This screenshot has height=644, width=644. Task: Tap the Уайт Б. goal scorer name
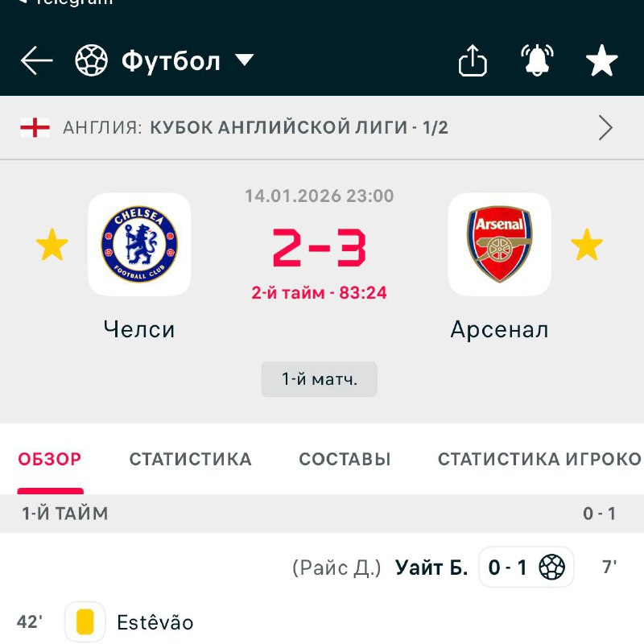[x=431, y=568]
